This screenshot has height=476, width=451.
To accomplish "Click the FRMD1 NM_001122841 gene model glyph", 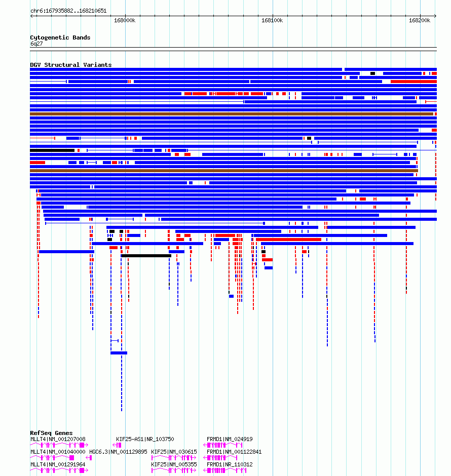I will click(220, 458).
